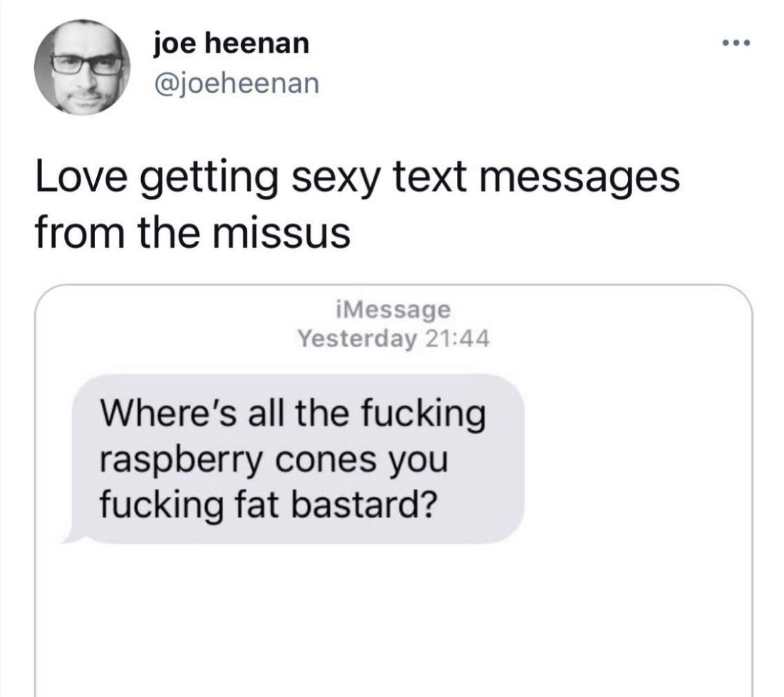Viewport: 784px width, 697px height.
Task: Open the three-dot more options menu
Action: 736,43
